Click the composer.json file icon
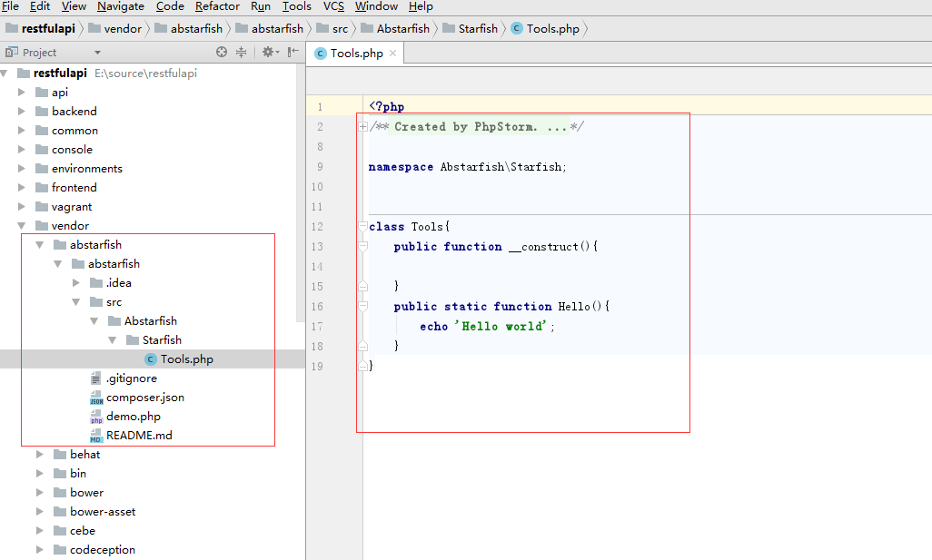Screen dimensions: 932x560 pyautogui.click(x=95, y=398)
